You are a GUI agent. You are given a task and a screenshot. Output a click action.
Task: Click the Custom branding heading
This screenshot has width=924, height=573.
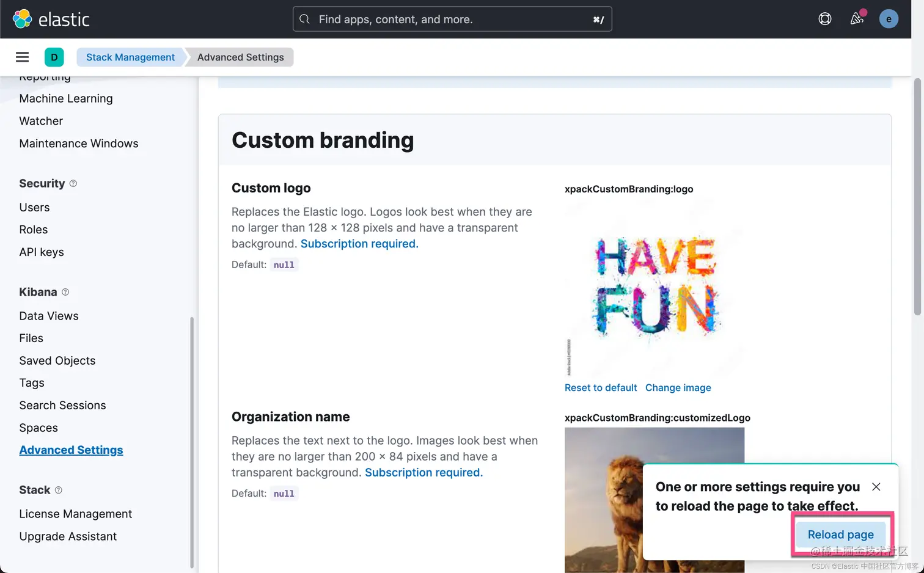tap(323, 141)
